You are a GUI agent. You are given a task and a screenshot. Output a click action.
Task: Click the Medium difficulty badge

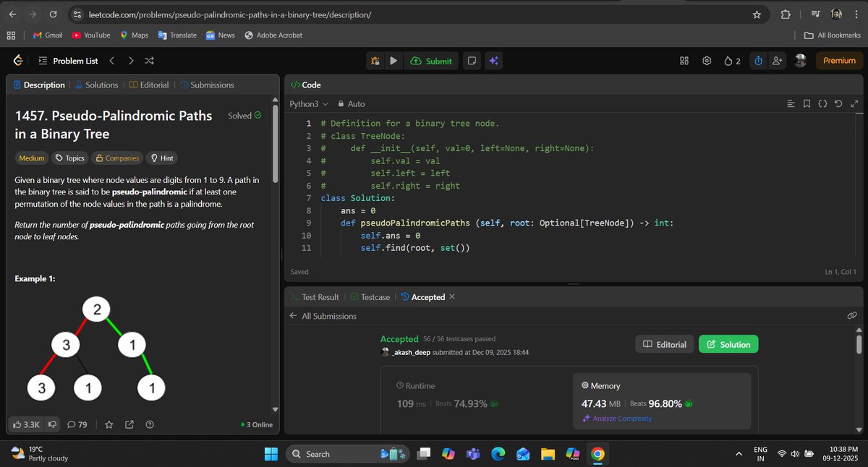click(x=32, y=158)
